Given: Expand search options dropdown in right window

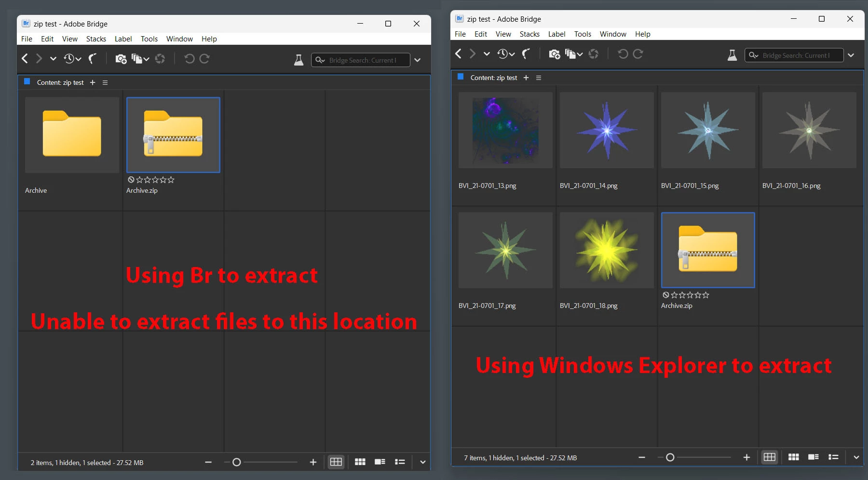Looking at the screenshot, I should click(x=851, y=55).
